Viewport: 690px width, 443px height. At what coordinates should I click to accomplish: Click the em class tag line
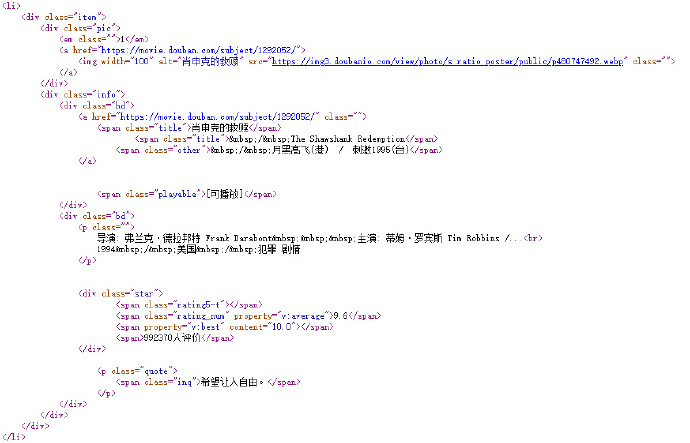[104, 39]
